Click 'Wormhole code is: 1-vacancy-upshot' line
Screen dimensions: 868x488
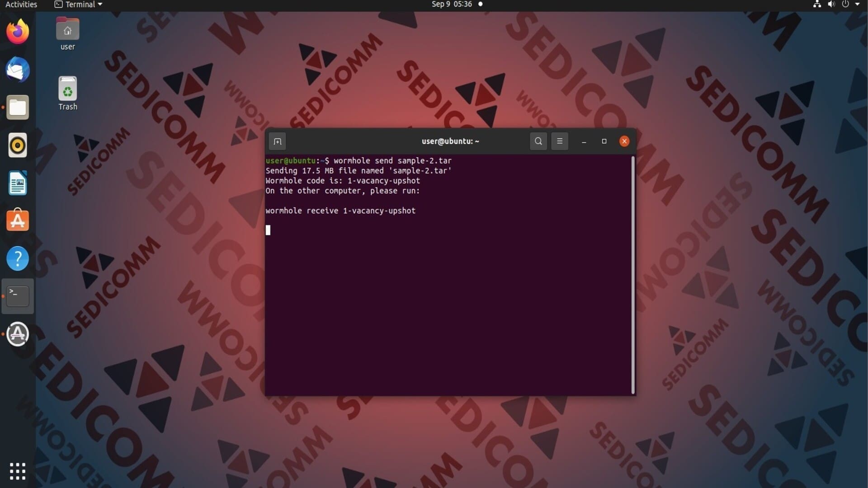(343, 181)
